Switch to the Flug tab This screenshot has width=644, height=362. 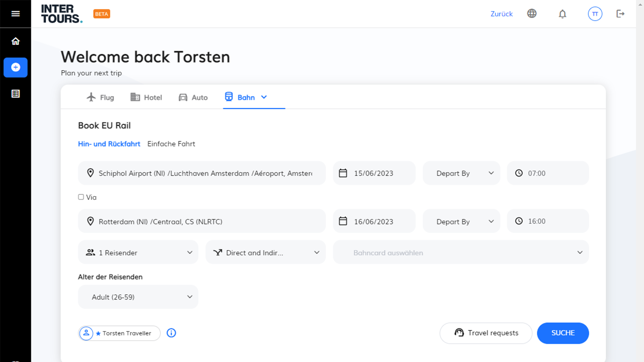100,98
